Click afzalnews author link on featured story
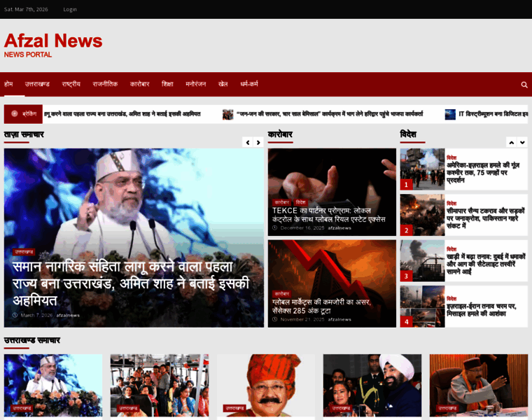The height and width of the screenshot is (420, 532). (68, 315)
